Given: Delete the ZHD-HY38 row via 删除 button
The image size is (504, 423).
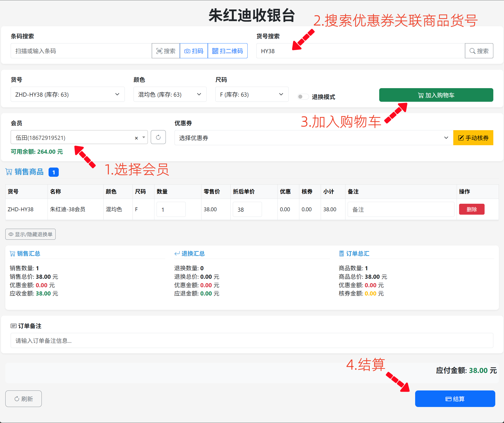Looking at the screenshot, I should (x=471, y=209).
